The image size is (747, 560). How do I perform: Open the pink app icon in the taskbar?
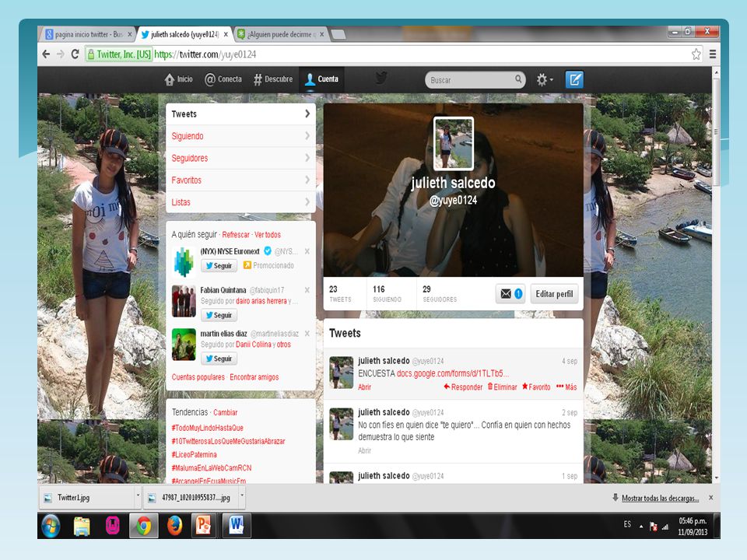point(112,527)
